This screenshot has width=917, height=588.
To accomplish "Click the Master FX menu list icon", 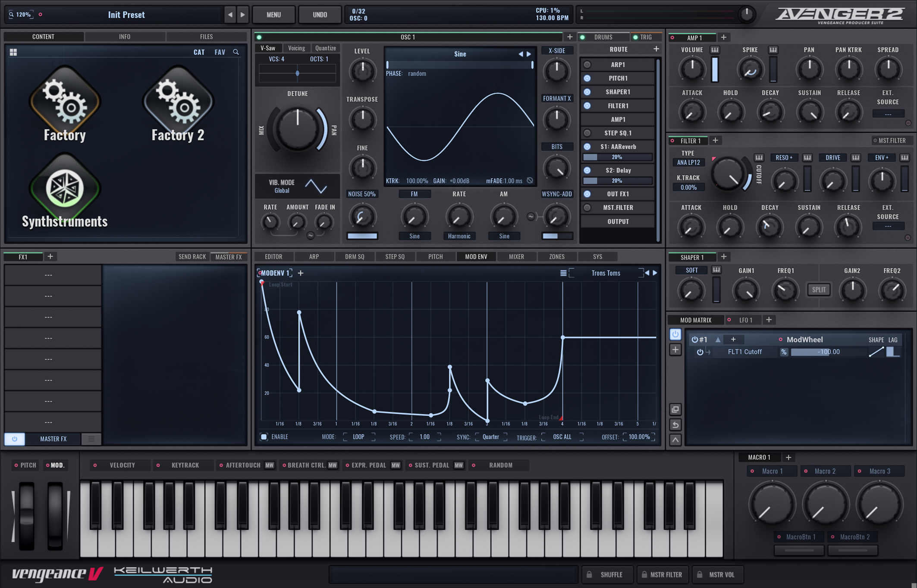I will 91,439.
